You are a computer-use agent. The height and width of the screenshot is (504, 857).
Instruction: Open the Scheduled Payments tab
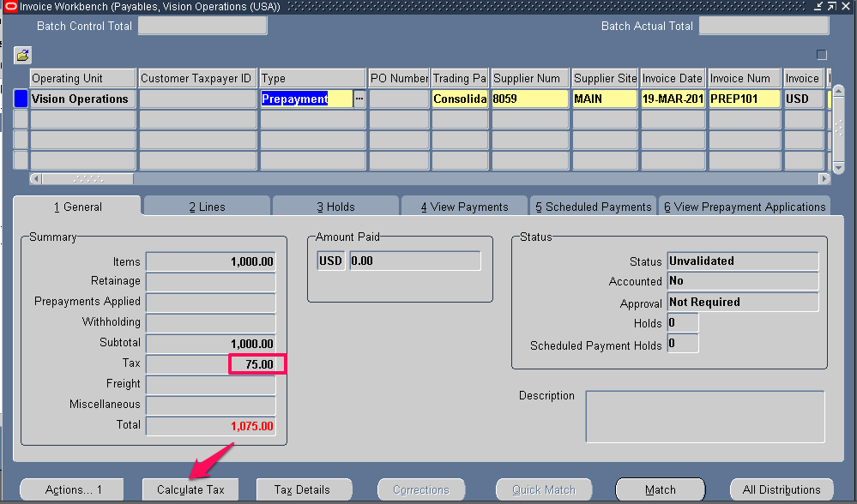click(x=593, y=207)
